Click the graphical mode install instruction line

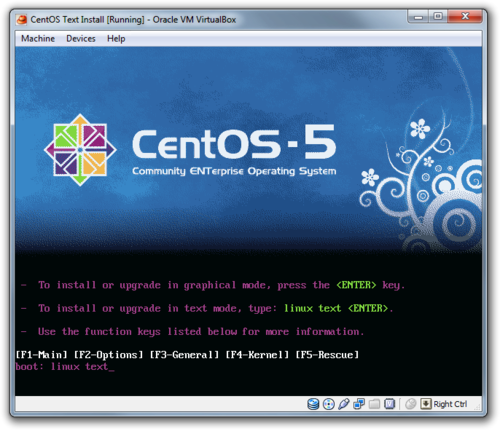(213, 285)
